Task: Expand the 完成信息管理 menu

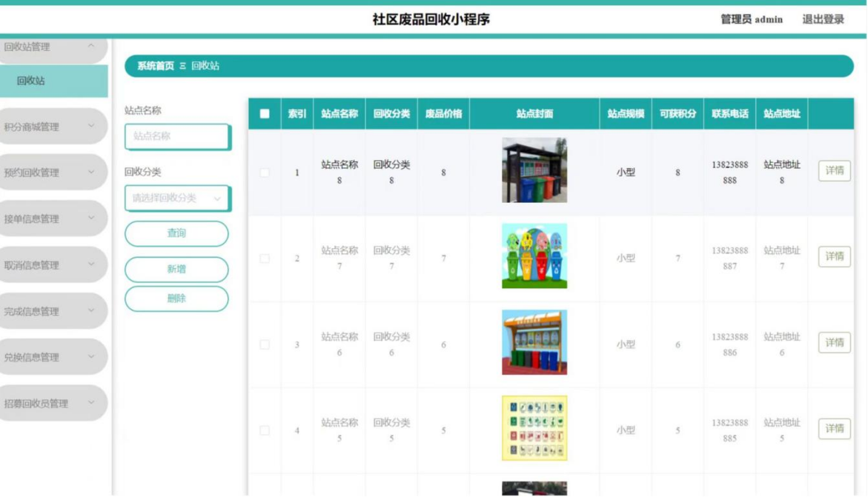Action: pyautogui.click(x=53, y=311)
